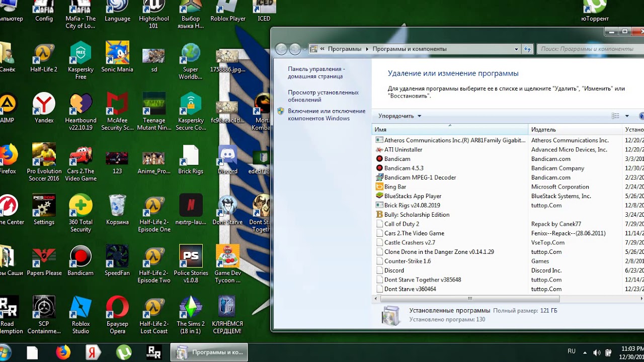Launch Discord from the desktop
Screen dimensions: 644x362
click(227, 159)
